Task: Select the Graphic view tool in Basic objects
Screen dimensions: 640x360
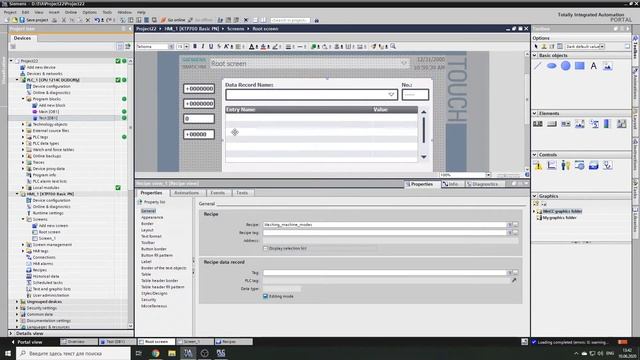Action: 607,66
